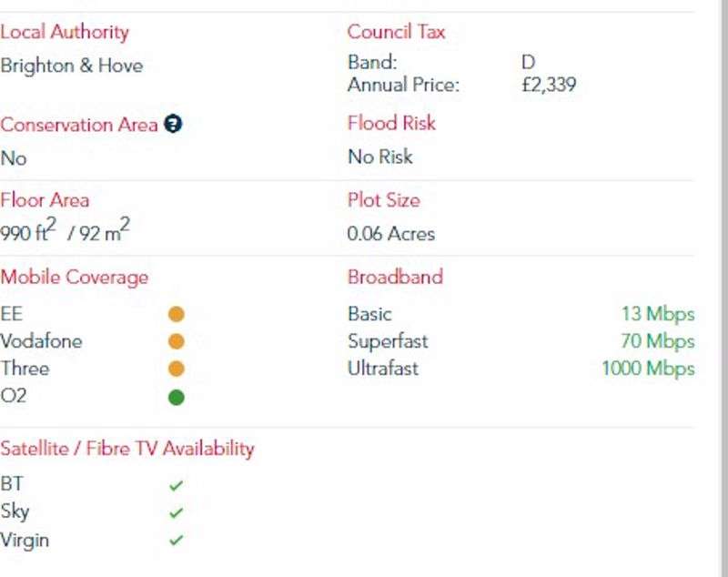Click the Basic 13 Mbps speed value
Viewport: 728px width, 577px height.
(x=658, y=314)
